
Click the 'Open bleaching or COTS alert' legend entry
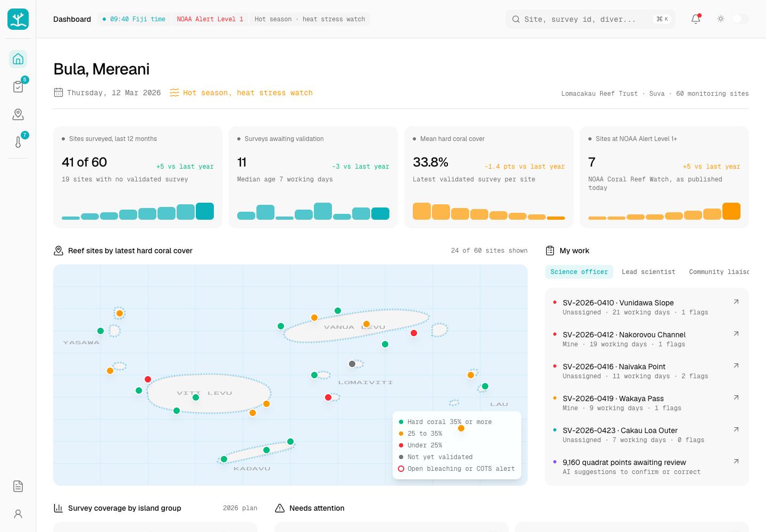(x=456, y=469)
